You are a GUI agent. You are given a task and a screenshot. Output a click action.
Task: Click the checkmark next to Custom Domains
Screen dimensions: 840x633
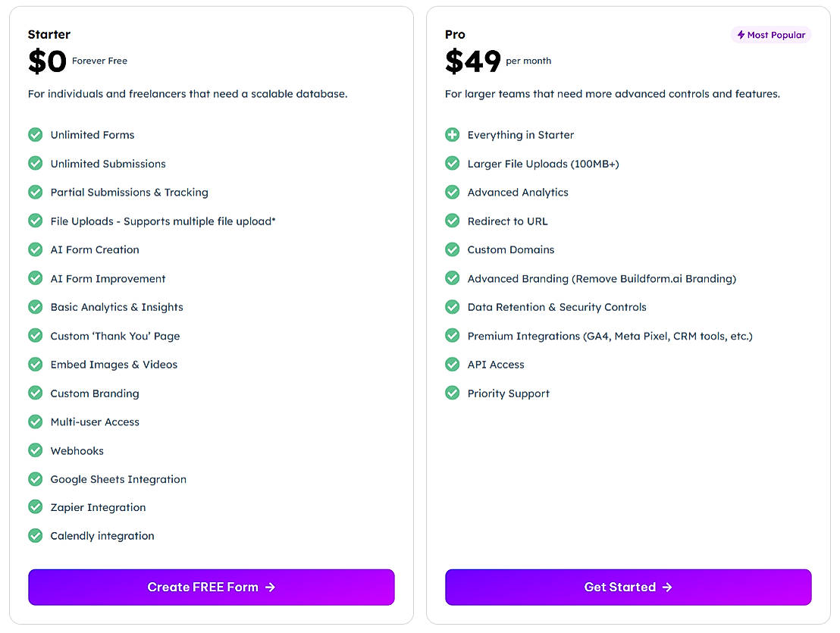coord(453,249)
